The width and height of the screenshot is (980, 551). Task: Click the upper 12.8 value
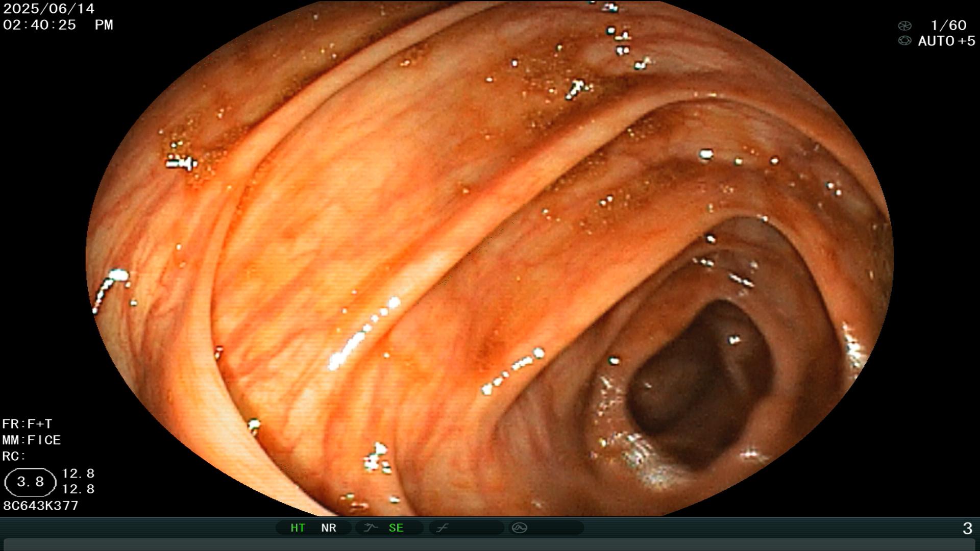point(78,473)
